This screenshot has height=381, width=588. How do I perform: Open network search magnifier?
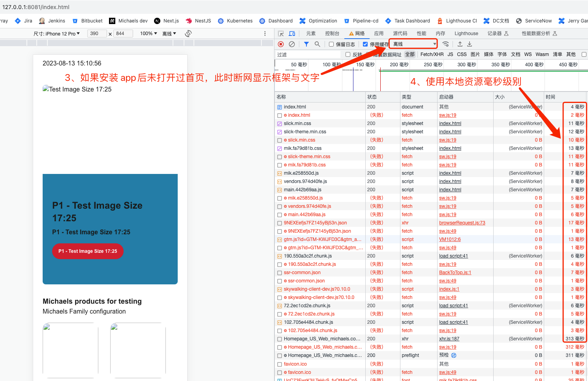[x=317, y=44]
